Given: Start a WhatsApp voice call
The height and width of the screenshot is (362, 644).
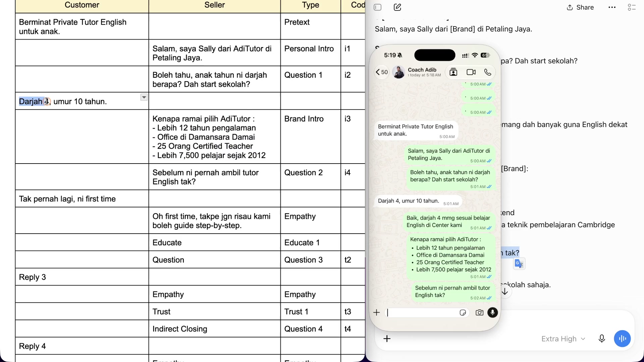Looking at the screenshot, I should click(488, 72).
